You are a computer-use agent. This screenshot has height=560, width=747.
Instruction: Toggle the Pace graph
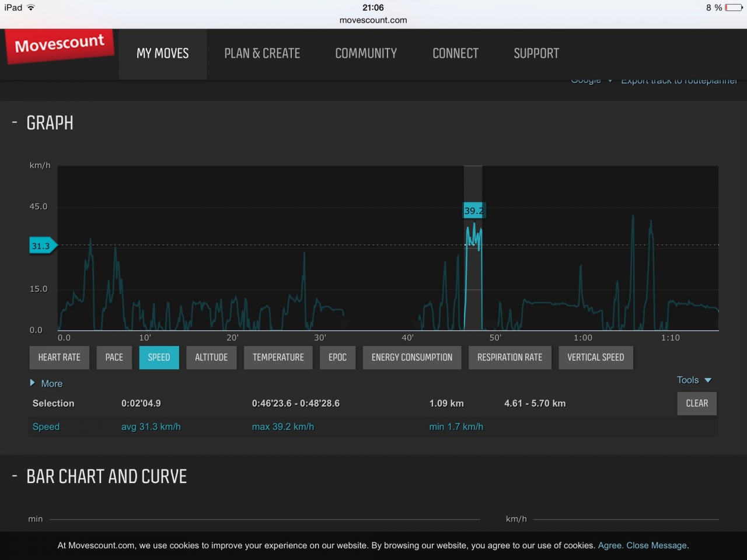click(114, 358)
